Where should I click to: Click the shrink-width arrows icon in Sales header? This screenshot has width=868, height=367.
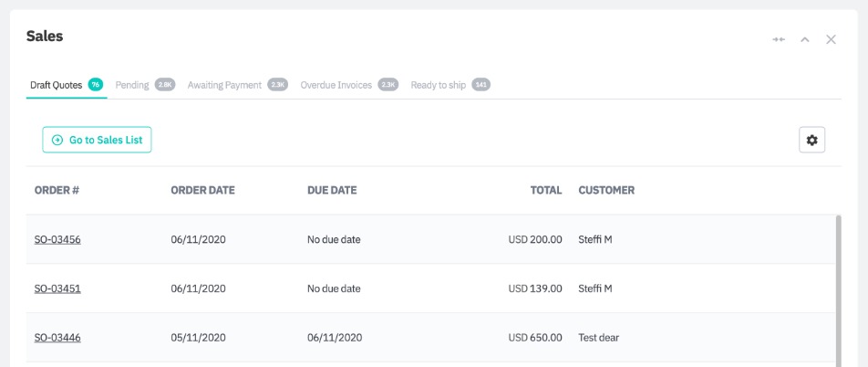[778, 39]
